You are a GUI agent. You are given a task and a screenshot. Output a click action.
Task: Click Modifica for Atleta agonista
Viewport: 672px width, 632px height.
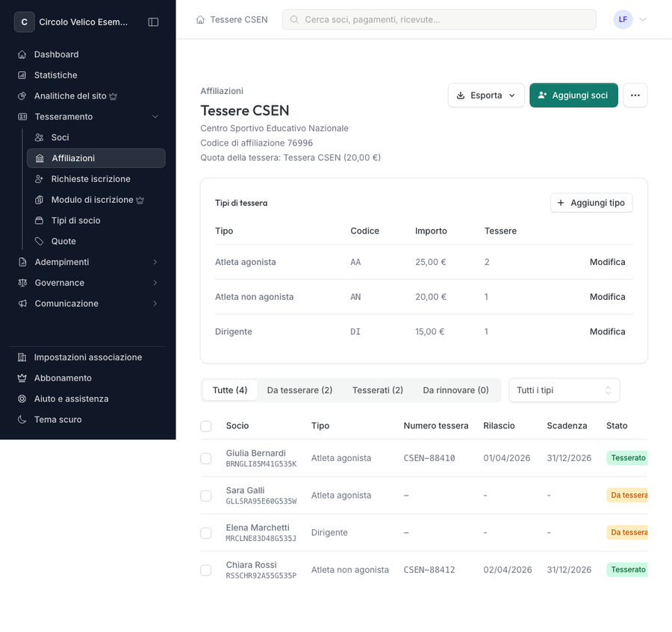pyautogui.click(x=607, y=262)
